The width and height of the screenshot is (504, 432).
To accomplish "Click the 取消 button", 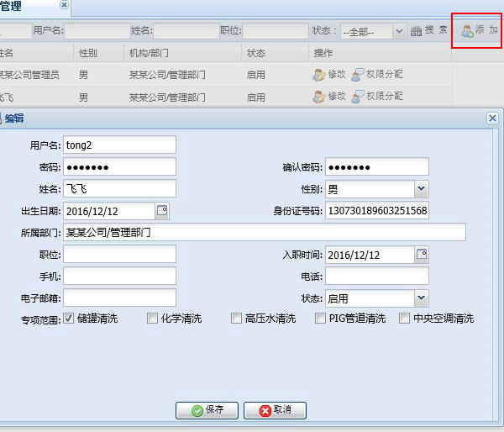I will coord(275,410).
